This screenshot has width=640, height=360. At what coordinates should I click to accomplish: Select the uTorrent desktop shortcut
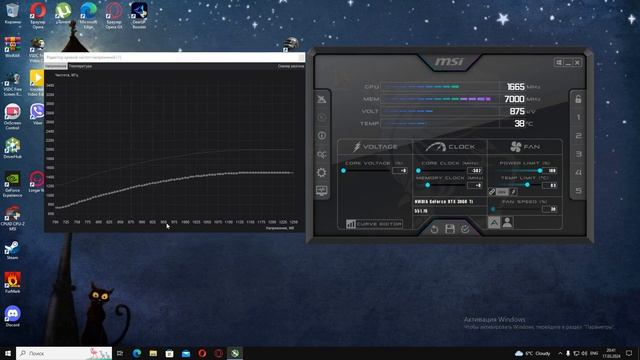[63, 13]
